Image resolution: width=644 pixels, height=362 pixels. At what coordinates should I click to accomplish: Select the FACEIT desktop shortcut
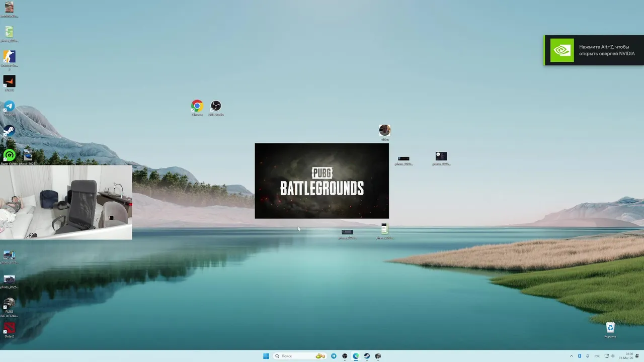(x=9, y=83)
